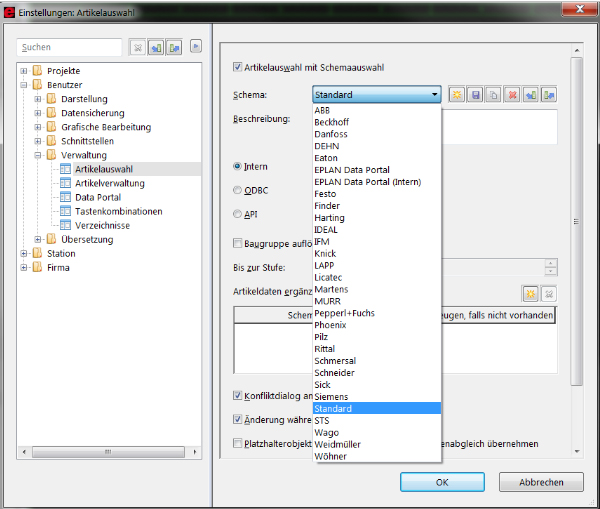
Task: Click the delete entry icon above the table
Action: pyautogui.click(x=549, y=294)
